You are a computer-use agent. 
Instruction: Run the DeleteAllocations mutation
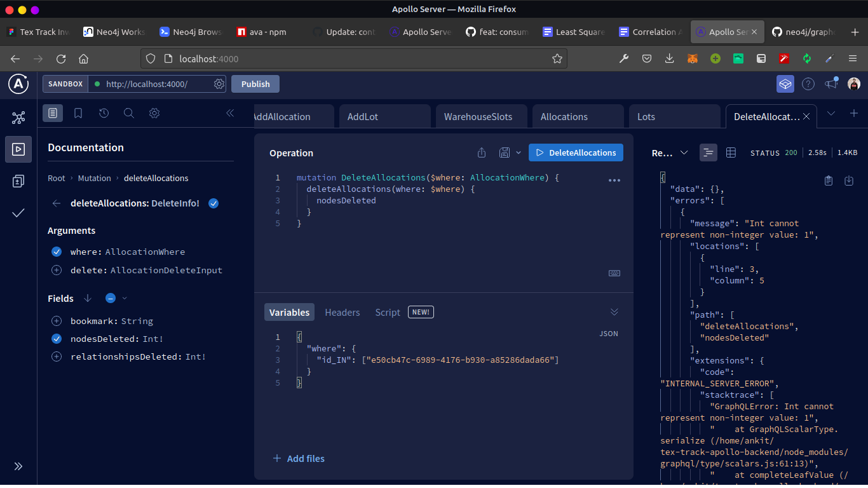(x=576, y=152)
